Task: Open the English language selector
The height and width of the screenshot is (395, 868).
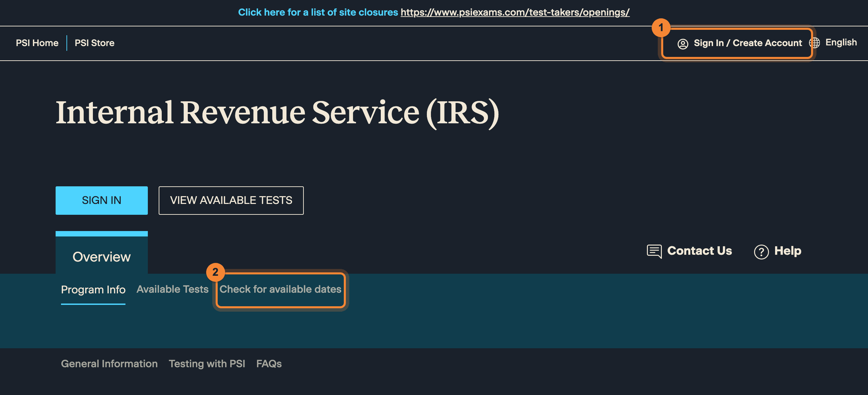Action: click(841, 42)
